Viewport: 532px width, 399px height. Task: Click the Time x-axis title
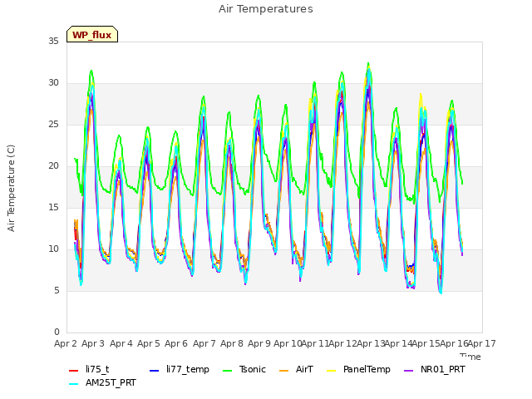[470, 357]
